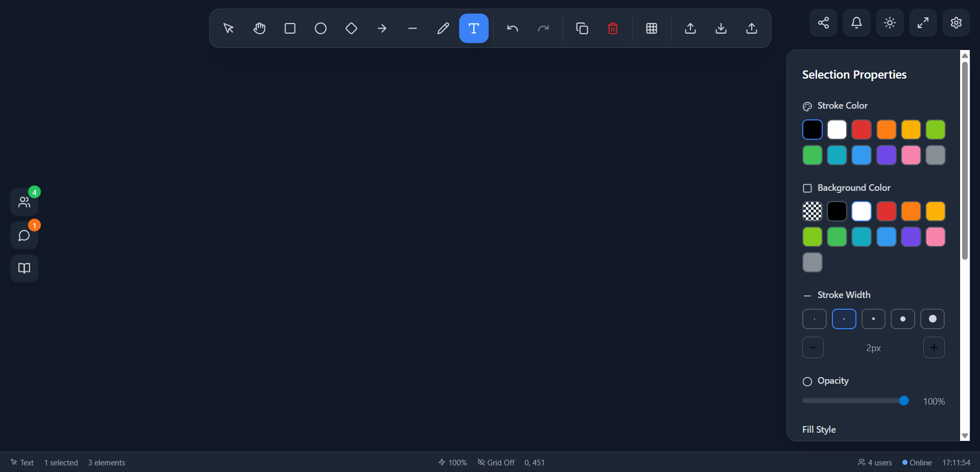Toggle Grid Off in status bar
980x472 pixels.
click(496, 462)
